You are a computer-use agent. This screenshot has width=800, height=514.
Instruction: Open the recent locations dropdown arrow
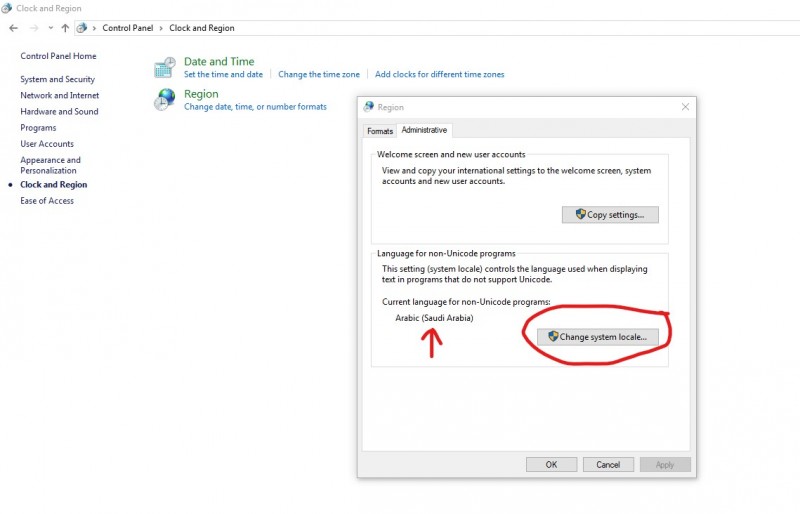(x=51, y=28)
